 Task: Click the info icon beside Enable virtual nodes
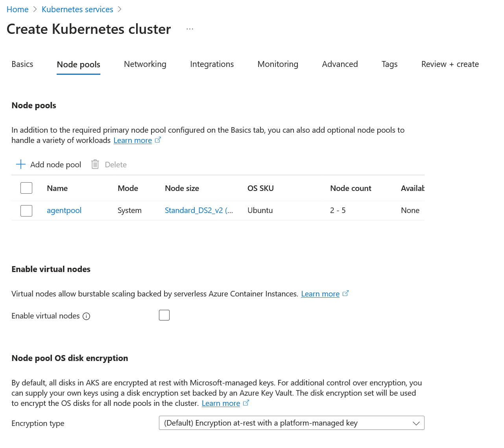pyautogui.click(x=87, y=316)
